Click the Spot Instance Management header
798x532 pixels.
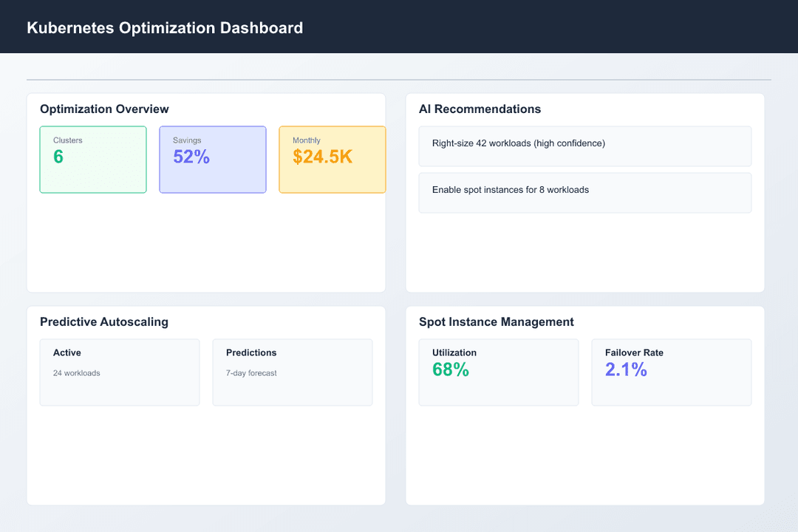(x=496, y=322)
